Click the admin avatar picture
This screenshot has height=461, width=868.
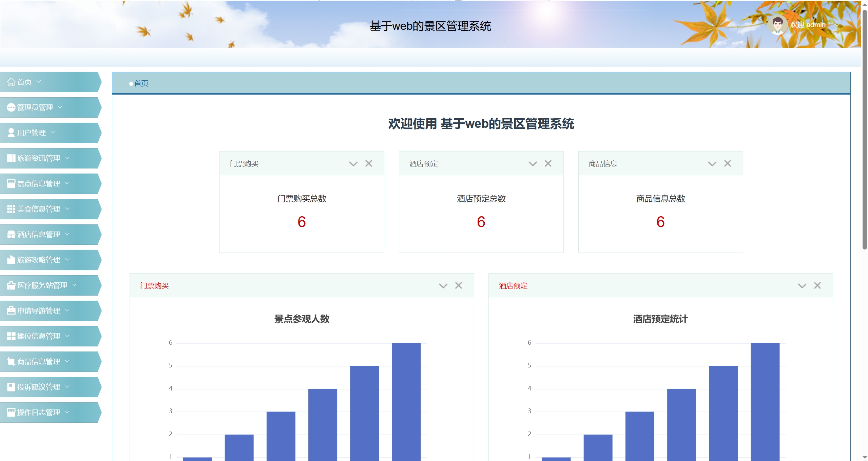[777, 25]
